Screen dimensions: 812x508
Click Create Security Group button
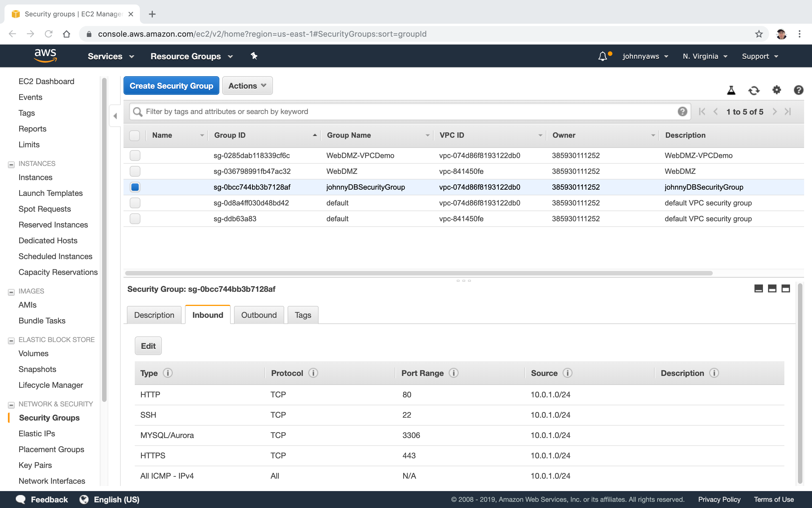pyautogui.click(x=171, y=86)
